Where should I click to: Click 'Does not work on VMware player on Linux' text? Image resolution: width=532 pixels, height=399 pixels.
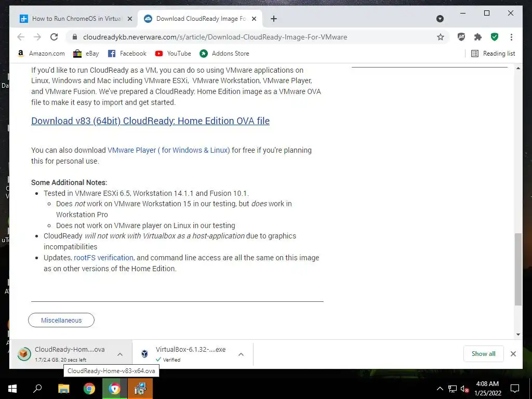(145, 225)
